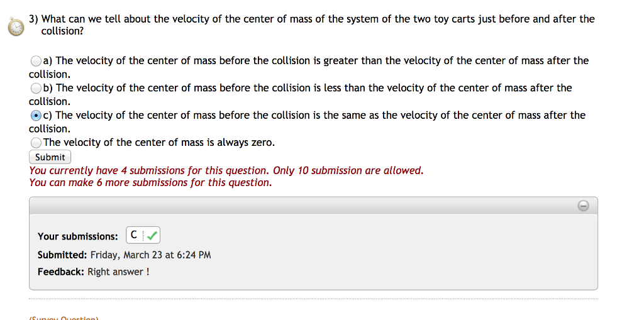Click the 'always zero' sentence text
Viewport: 644px width, 320px height.
click(159, 143)
